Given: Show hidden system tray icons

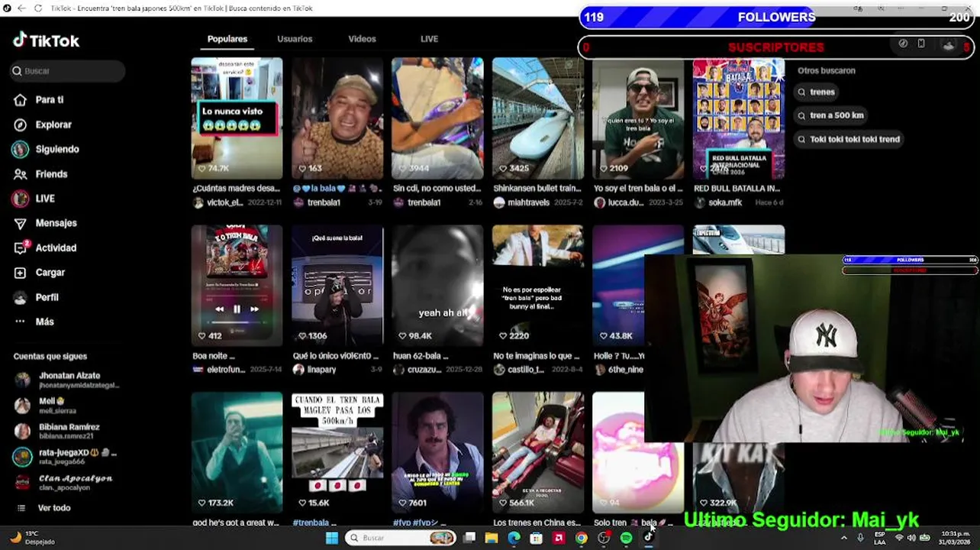Looking at the screenshot, I should point(843,538).
